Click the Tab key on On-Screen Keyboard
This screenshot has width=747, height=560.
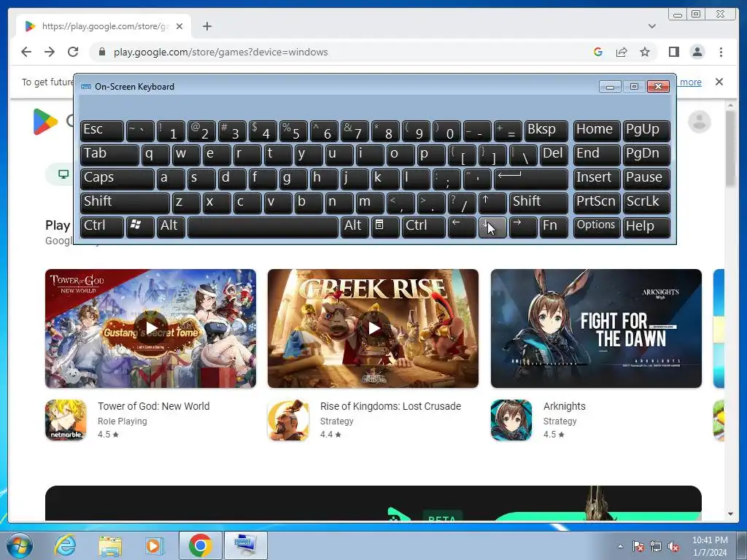pos(109,155)
